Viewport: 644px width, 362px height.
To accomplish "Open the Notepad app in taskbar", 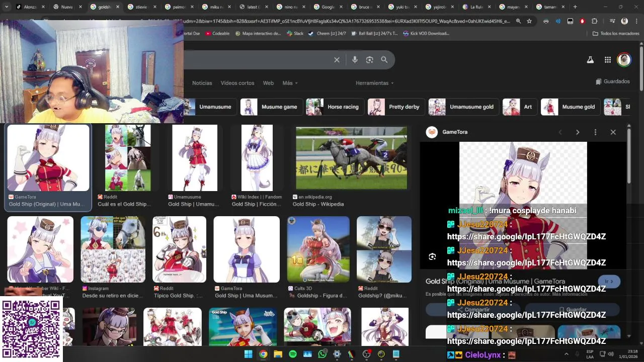I will 396,354.
